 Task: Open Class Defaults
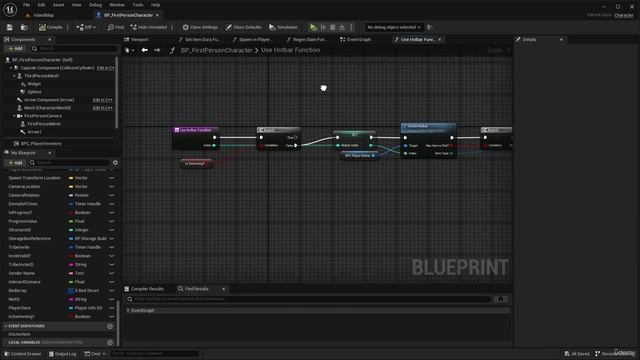tap(243, 27)
